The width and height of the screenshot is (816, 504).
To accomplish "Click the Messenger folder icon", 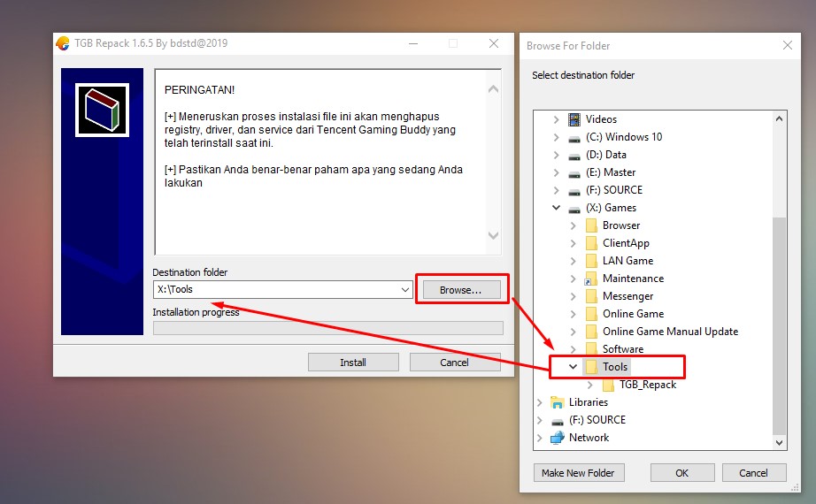I will (x=591, y=296).
